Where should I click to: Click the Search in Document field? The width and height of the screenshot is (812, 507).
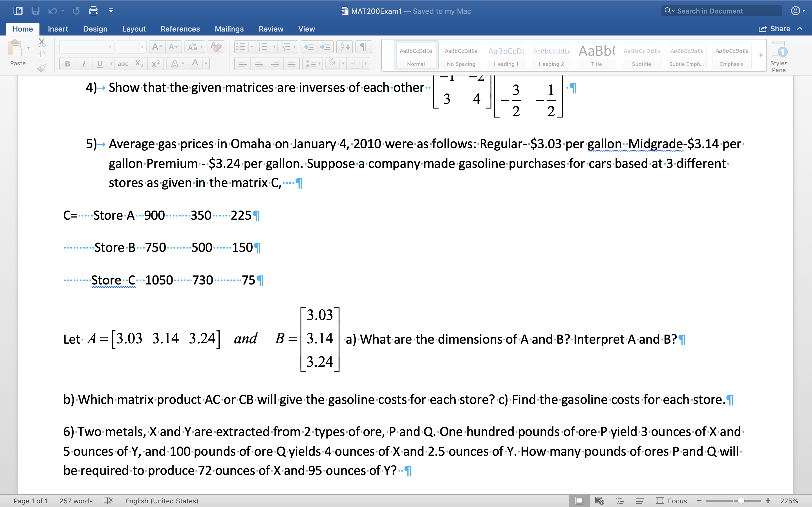coord(721,10)
